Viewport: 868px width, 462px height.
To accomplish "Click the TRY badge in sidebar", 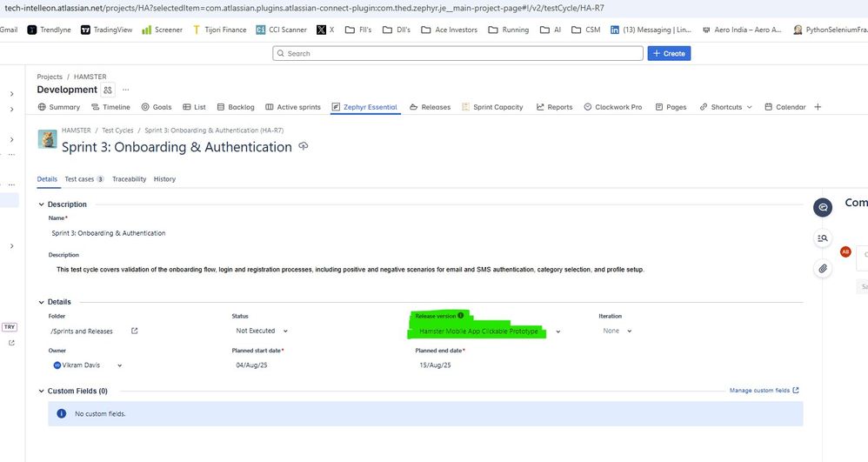I will pyautogui.click(x=10, y=327).
